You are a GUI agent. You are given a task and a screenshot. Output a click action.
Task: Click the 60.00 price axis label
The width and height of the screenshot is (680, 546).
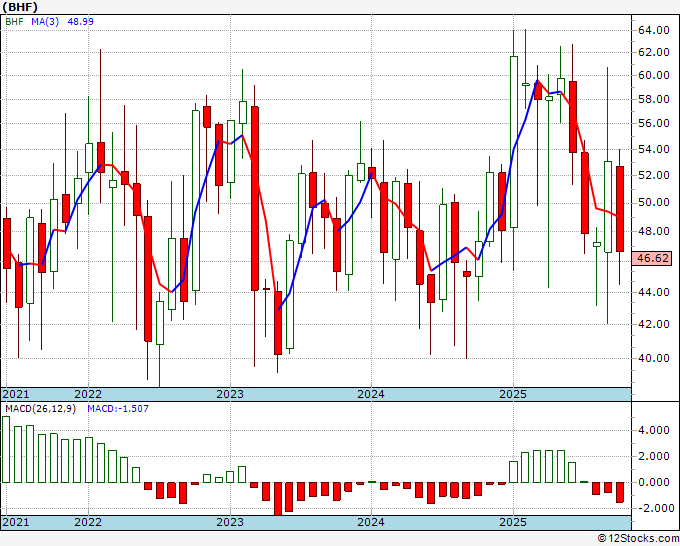[654, 75]
